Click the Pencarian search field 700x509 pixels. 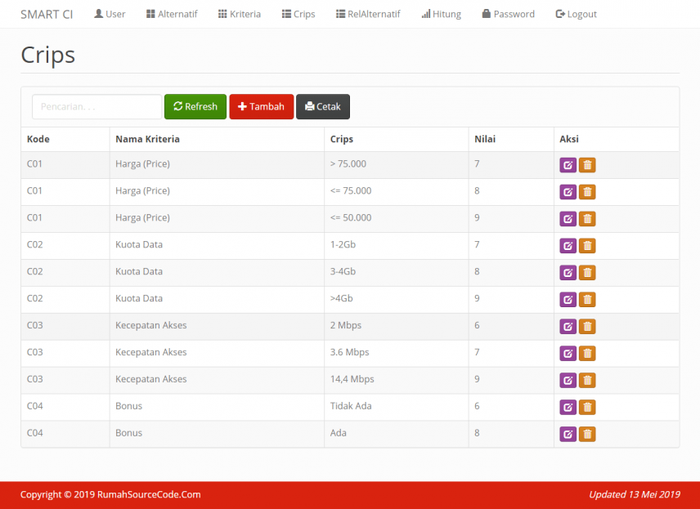tap(96, 107)
